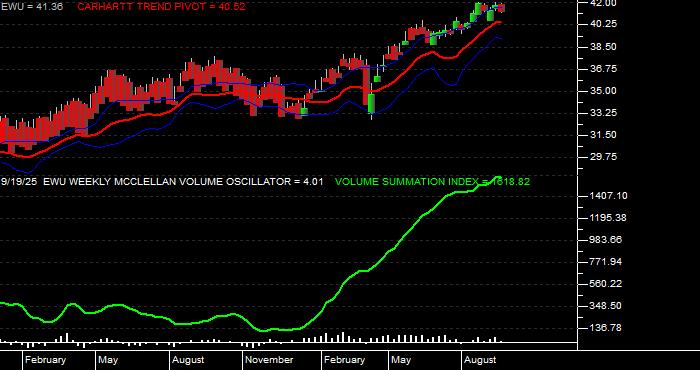
Task: Click the tall green candle near 33.25 low
Action: (371, 104)
